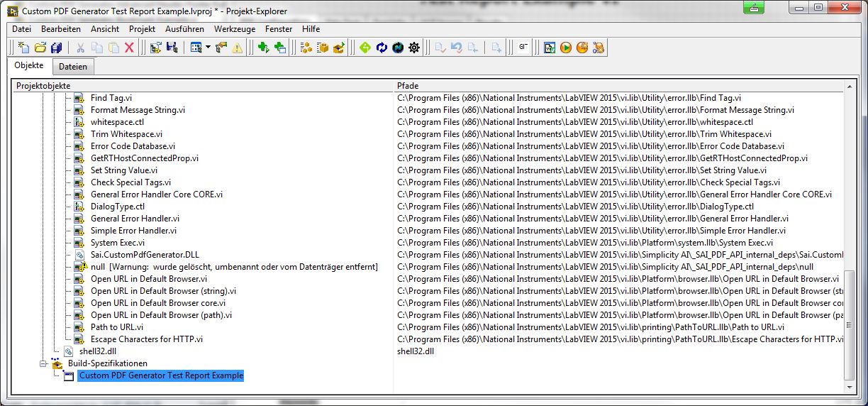
Task: Click the single orange package box icon
Action: coord(322,48)
